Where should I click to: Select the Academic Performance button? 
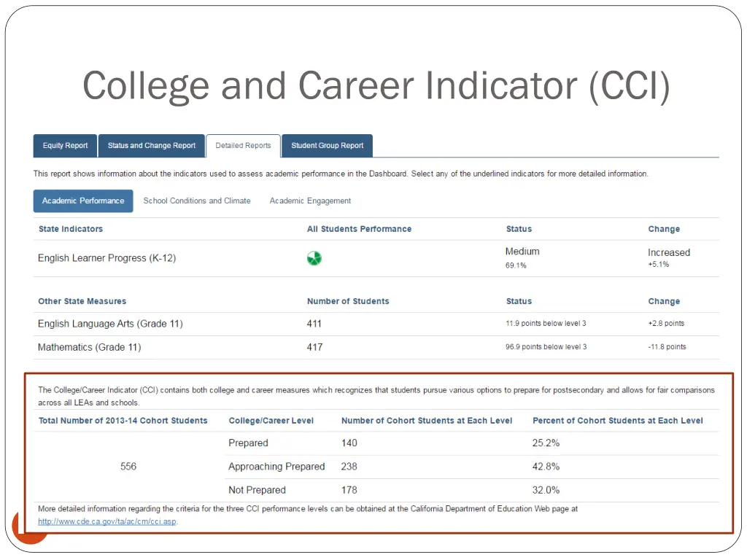(83, 201)
